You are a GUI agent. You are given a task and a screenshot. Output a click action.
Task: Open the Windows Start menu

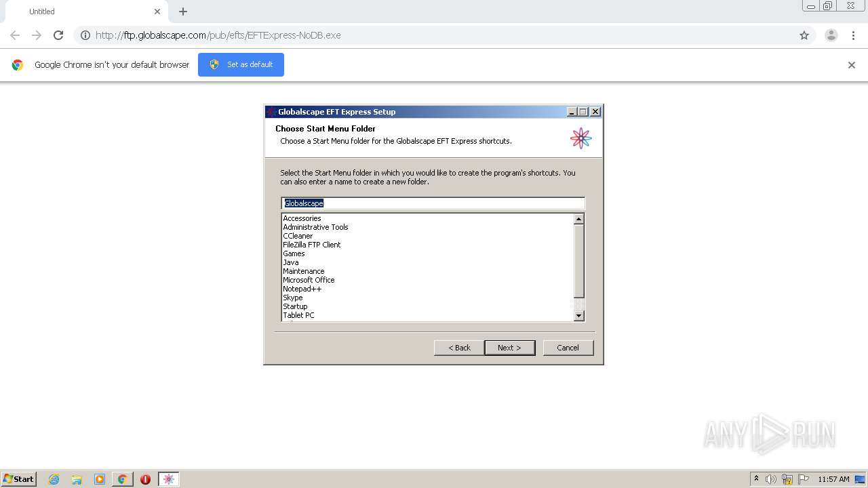pos(18,479)
